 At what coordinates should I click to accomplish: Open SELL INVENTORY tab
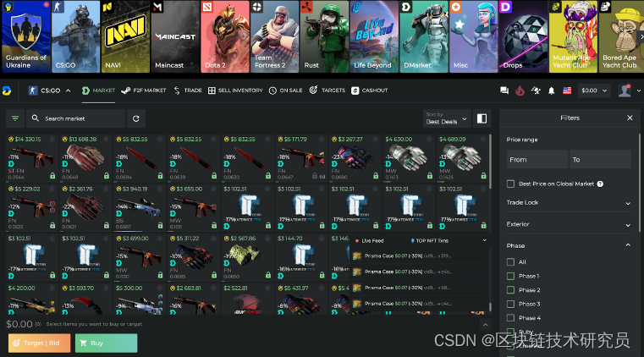[x=235, y=91]
